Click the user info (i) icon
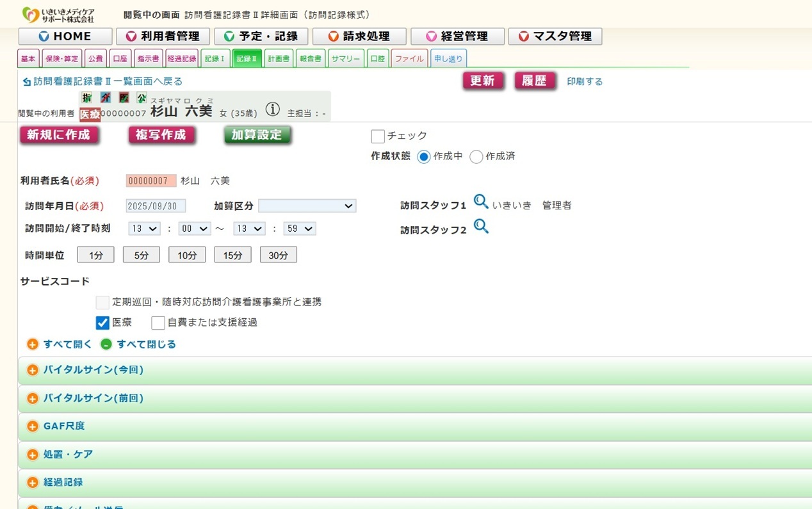 coord(273,109)
